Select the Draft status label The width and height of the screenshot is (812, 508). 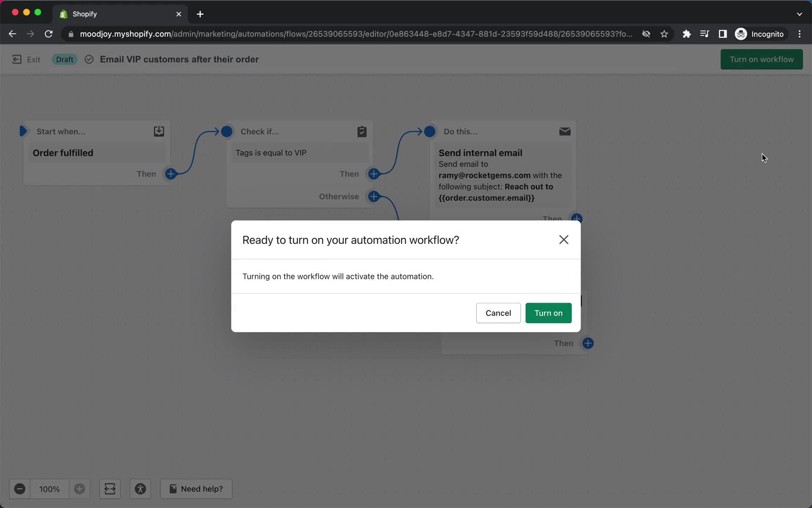click(x=64, y=59)
